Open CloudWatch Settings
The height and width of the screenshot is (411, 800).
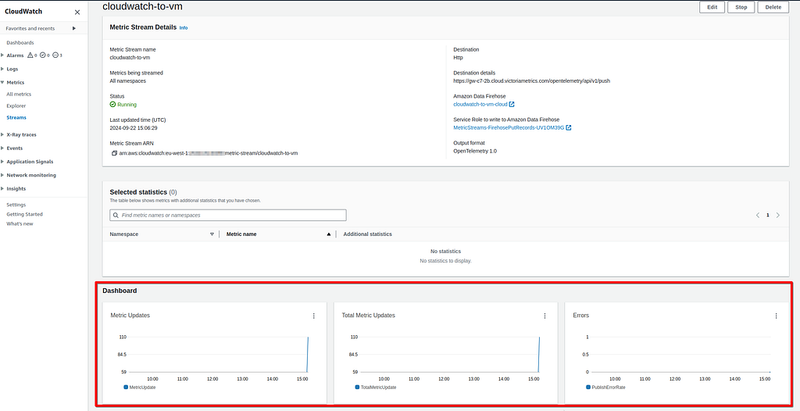coord(16,204)
